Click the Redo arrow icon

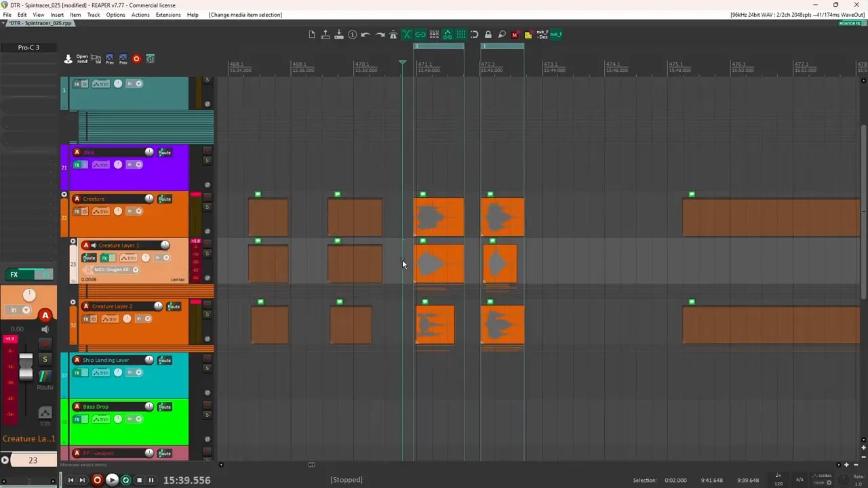coord(380,35)
